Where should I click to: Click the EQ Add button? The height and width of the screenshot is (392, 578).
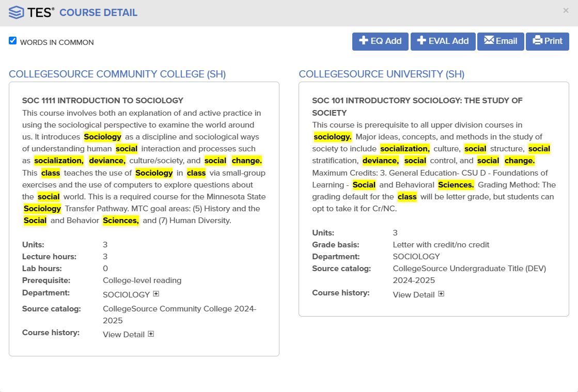pyautogui.click(x=380, y=41)
